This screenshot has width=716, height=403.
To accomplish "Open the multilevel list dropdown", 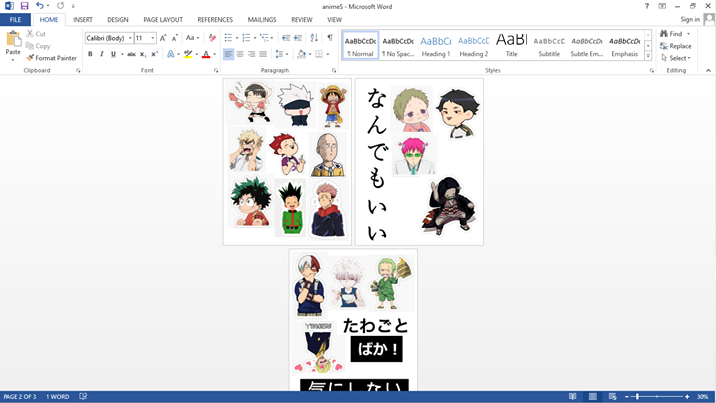I will click(272, 38).
